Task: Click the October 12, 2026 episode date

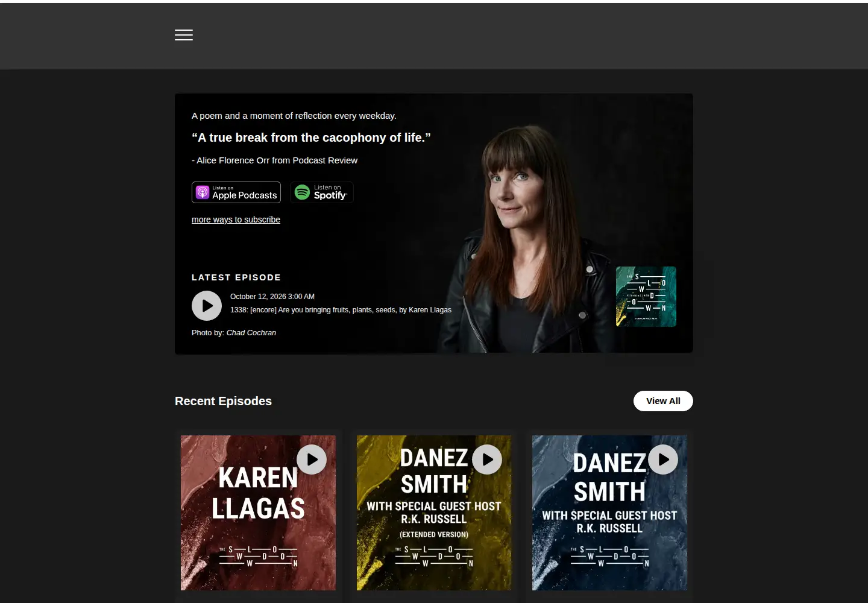Action: [x=272, y=297]
